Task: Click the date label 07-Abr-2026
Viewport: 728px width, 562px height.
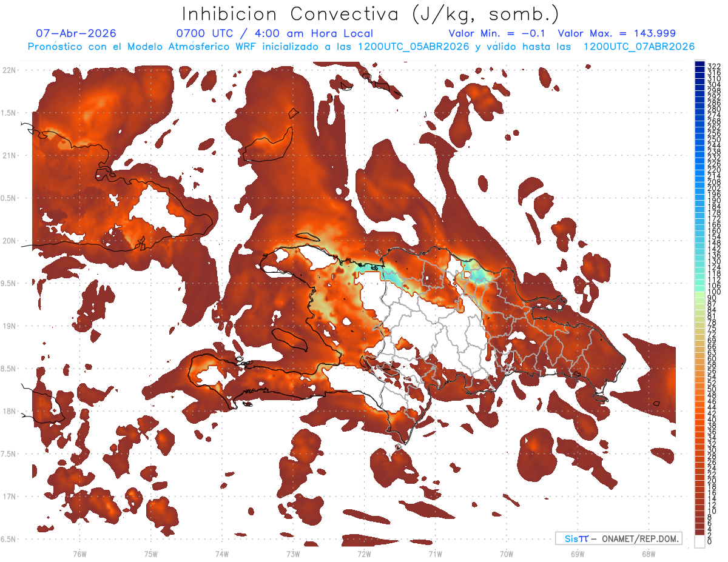Action: [76, 33]
